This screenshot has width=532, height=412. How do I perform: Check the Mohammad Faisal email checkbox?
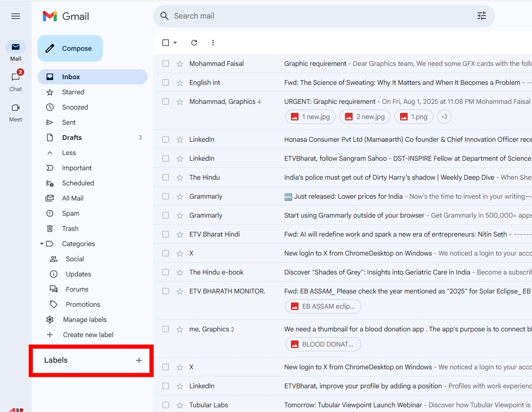click(165, 63)
